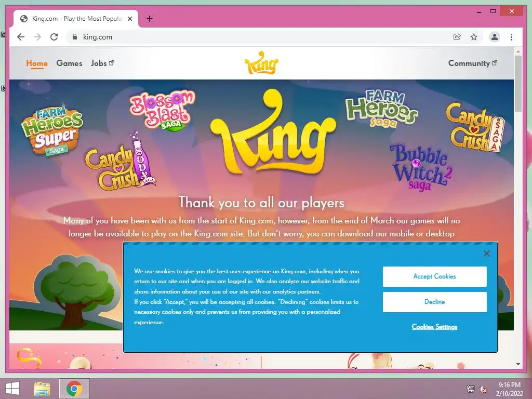Share this page using the share icon

(x=457, y=37)
